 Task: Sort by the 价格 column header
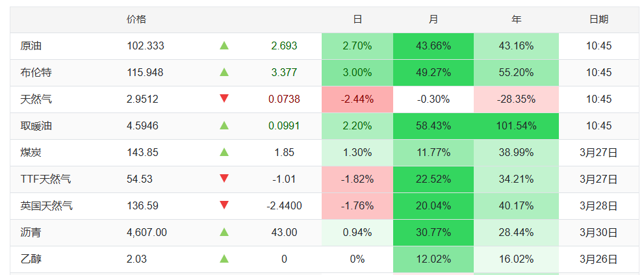136,20
